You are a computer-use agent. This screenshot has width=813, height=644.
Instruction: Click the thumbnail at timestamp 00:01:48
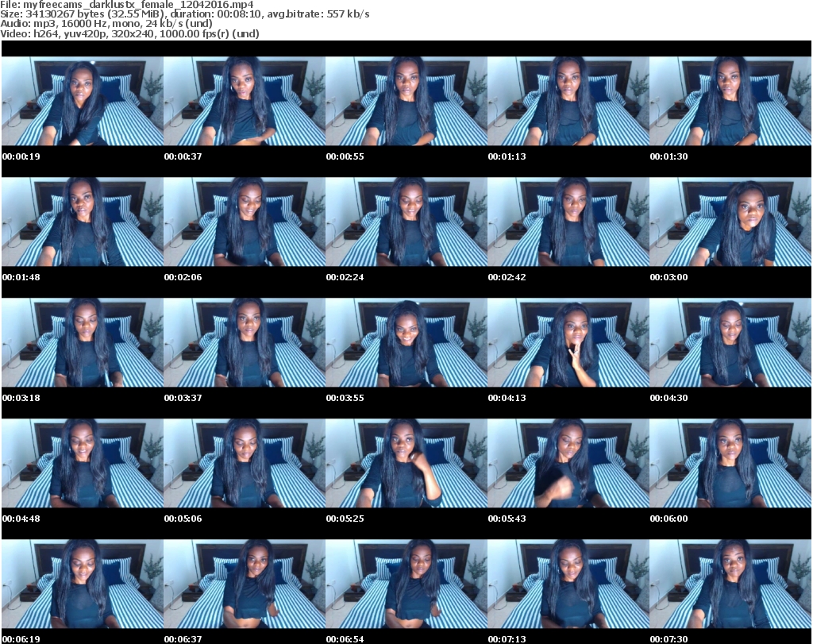click(x=83, y=222)
